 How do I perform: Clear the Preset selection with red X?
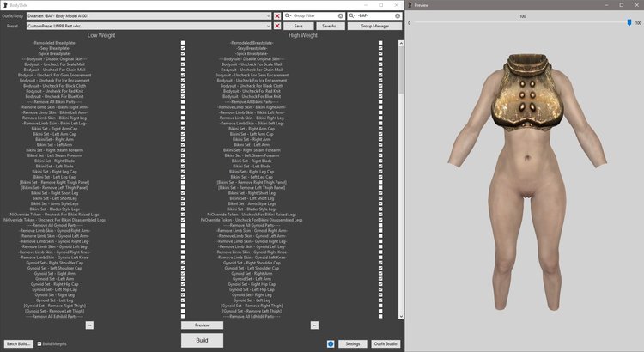coord(277,26)
